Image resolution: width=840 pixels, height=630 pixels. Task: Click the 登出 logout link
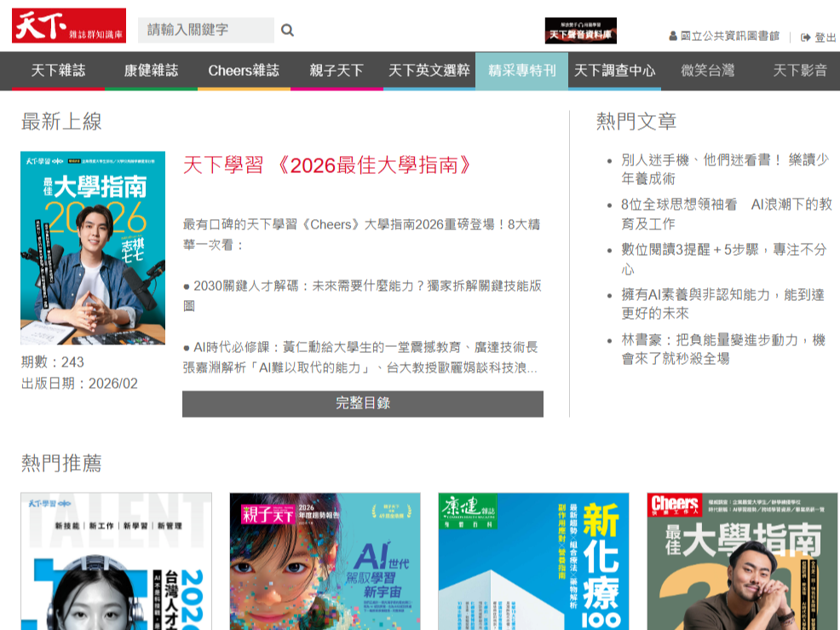coord(818,37)
